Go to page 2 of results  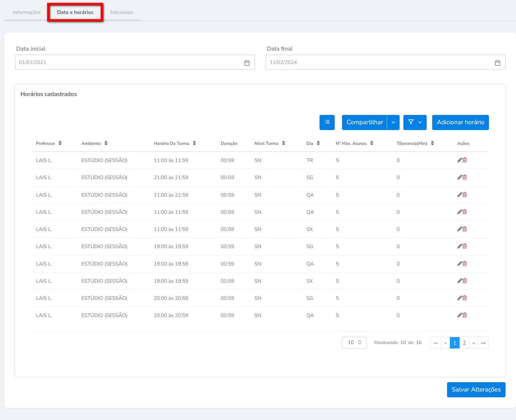point(464,343)
